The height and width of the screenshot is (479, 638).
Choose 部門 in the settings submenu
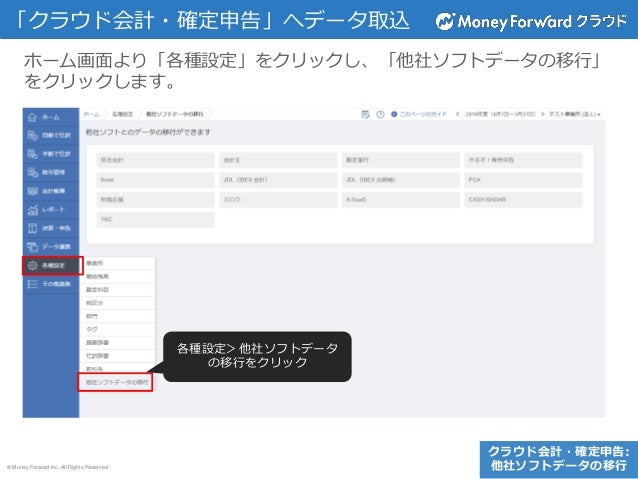pyautogui.click(x=118, y=316)
